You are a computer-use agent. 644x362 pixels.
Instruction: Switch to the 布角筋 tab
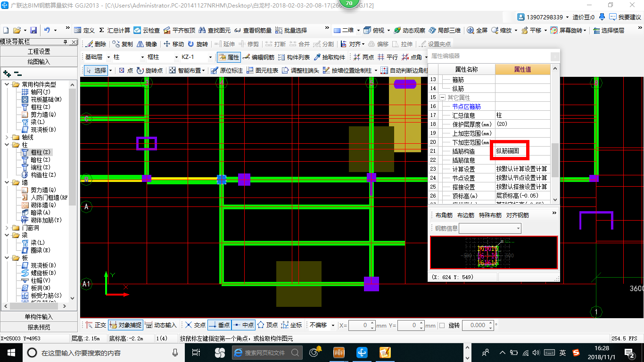(444, 215)
